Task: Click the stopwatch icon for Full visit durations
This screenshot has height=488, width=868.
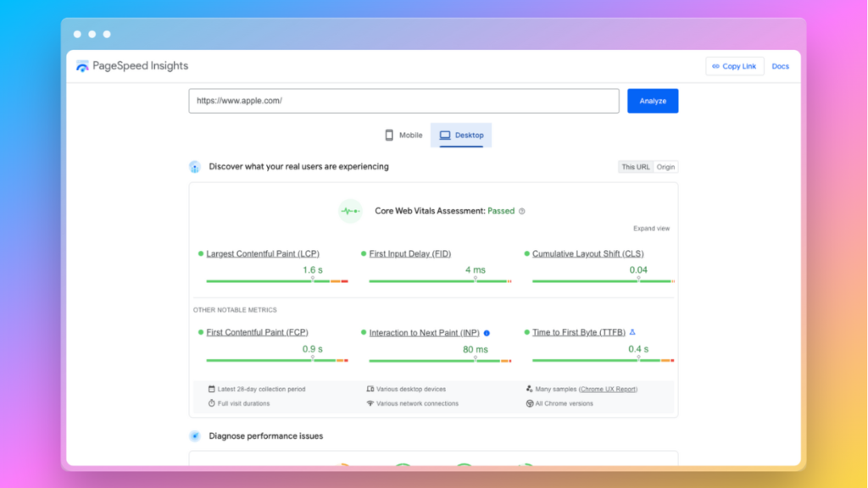Action: point(211,403)
